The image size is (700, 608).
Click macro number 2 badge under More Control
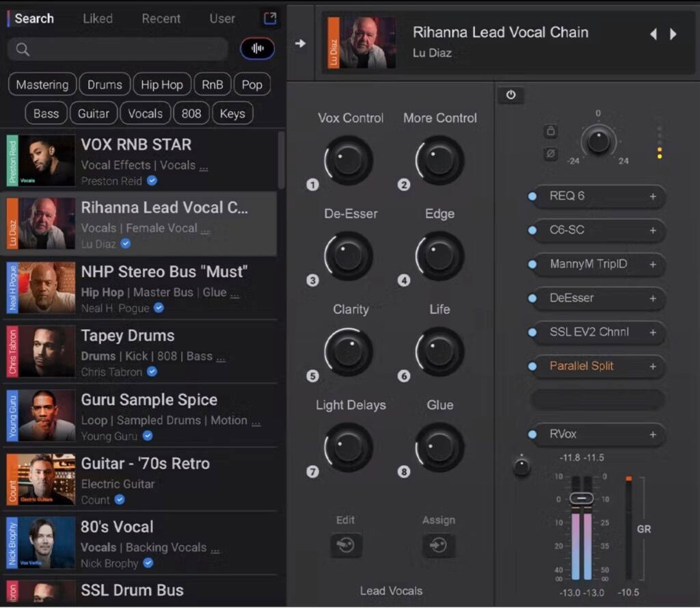point(404,185)
